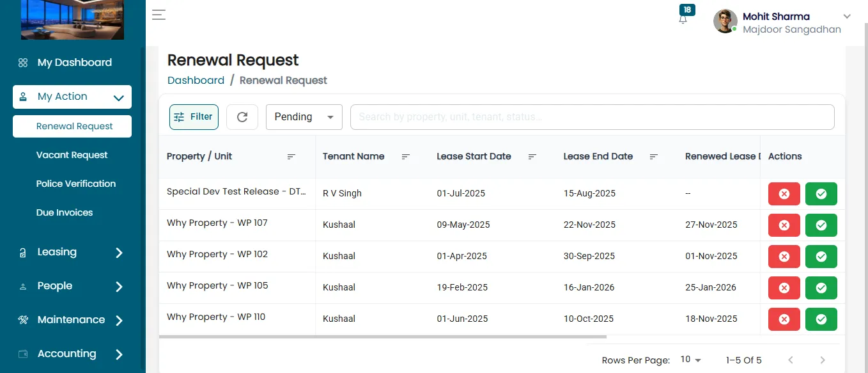Go to the previous page arrow
This screenshot has height=373, width=868.
(791, 360)
